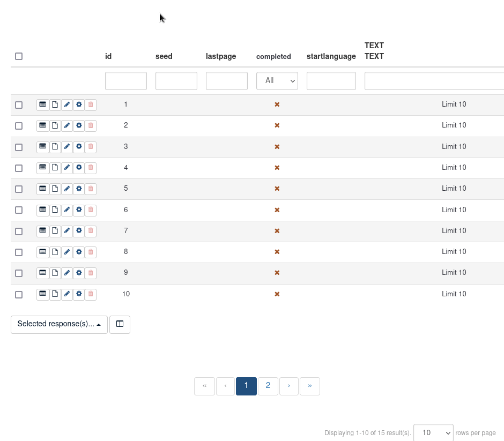Delete response 10 via trash icon
The height and width of the screenshot is (441, 504).
pyautogui.click(x=91, y=294)
